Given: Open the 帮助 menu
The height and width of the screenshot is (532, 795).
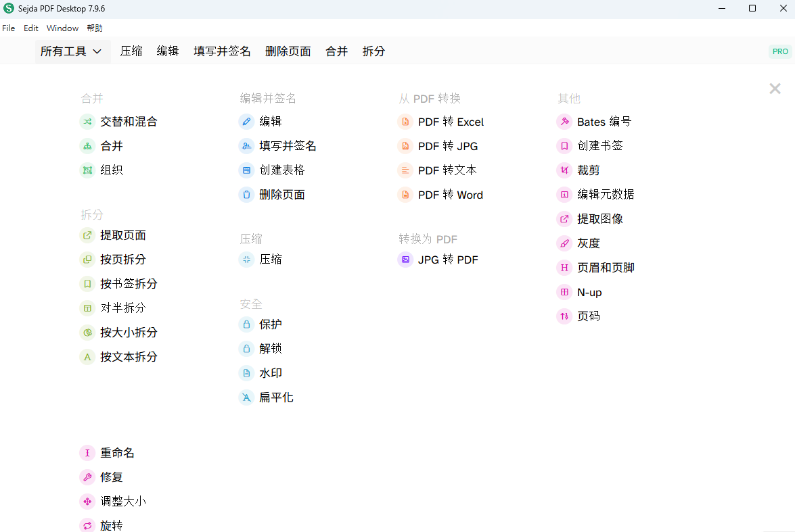Looking at the screenshot, I should pos(95,28).
